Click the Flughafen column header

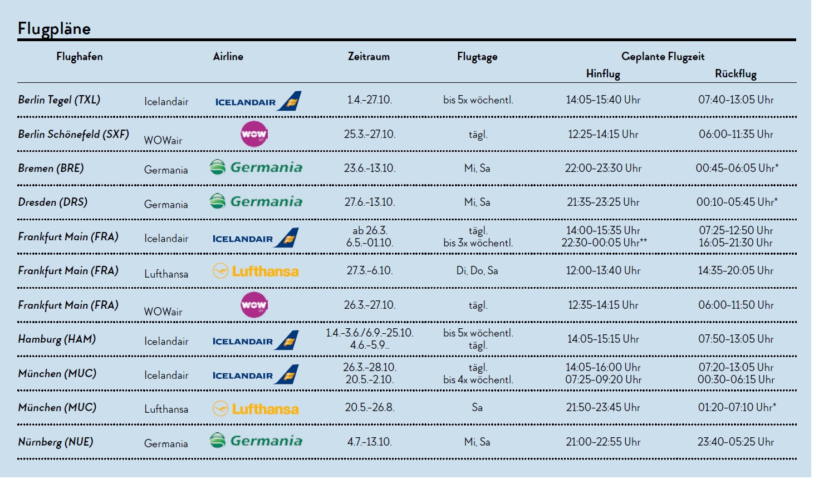79,56
